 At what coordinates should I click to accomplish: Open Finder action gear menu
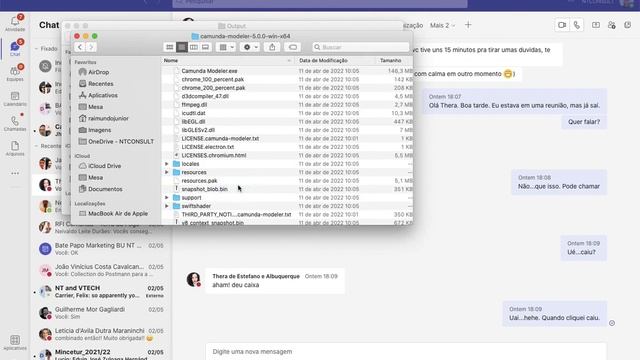point(251,47)
